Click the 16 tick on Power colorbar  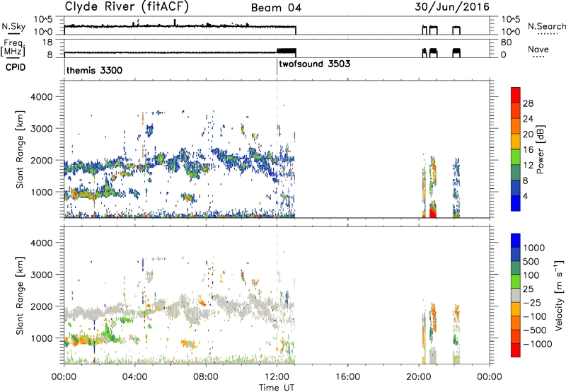[x=528, y=149]
